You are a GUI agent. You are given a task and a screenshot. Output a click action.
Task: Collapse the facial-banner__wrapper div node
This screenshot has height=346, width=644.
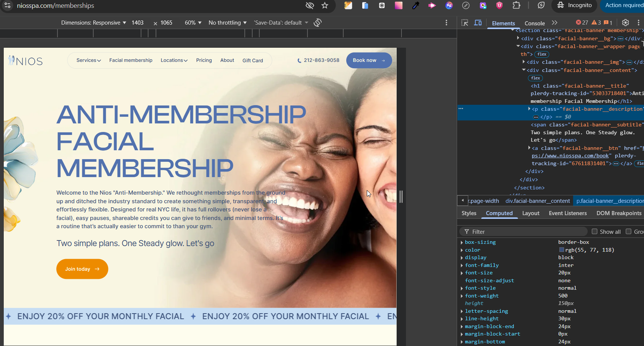tap(518, 46)
